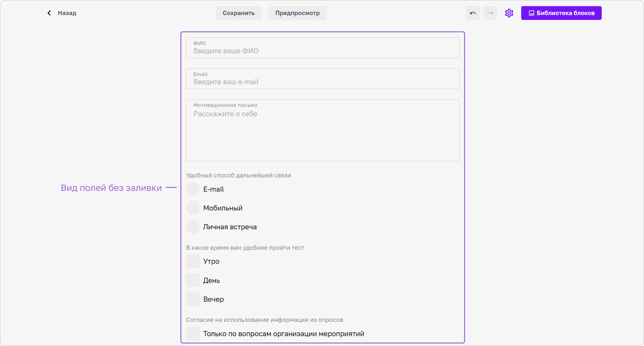Open settings via the gear icon
The width and height of the screenshot is (644, 346).
[x=509, y=13]
